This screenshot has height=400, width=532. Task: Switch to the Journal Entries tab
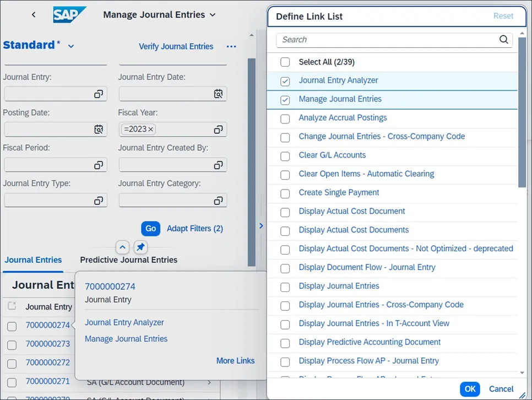click(33, 260)
